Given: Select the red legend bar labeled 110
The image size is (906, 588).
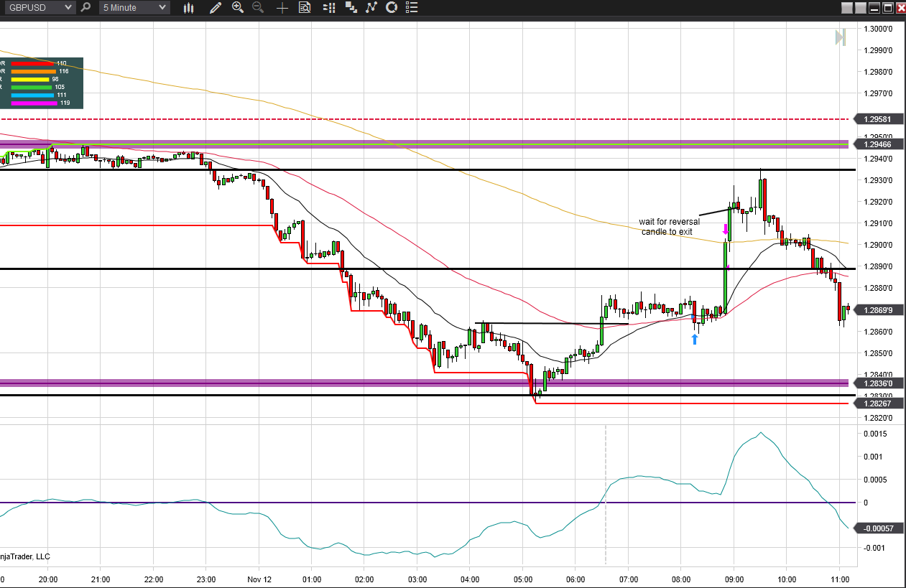Looking at the screenshot, I should tap(33, 63).
